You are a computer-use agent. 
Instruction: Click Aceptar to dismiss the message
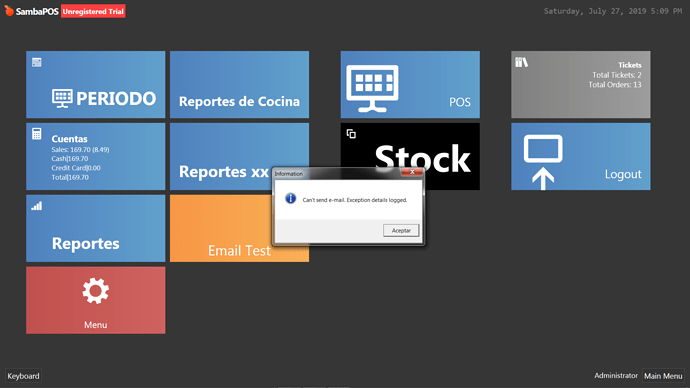(401, 231)
